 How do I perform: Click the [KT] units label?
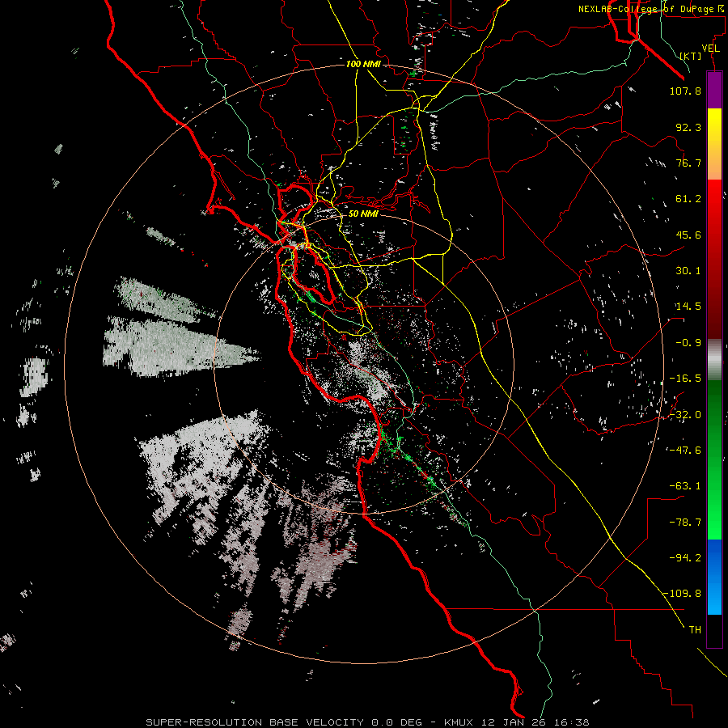[691, 56]
